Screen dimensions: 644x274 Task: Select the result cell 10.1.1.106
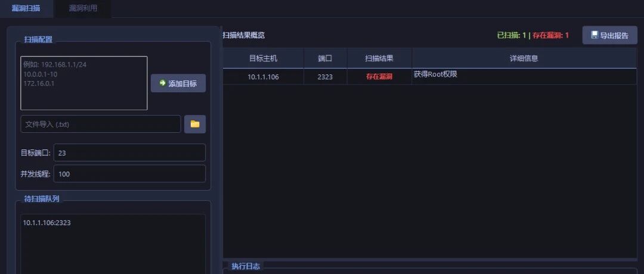coord(264,77)
